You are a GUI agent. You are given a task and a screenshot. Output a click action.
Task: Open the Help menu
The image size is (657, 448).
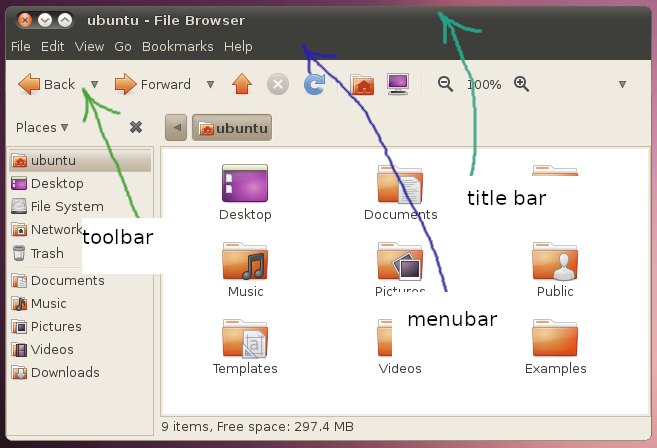238,46
